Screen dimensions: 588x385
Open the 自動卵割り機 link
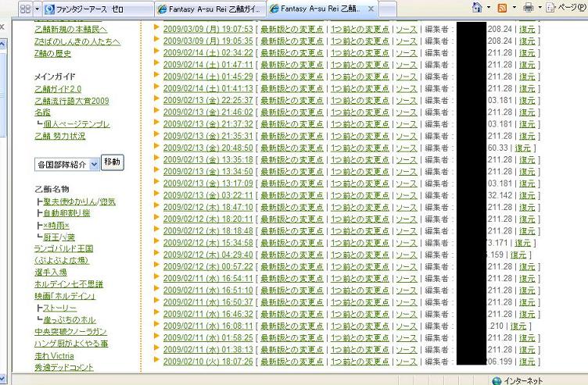pos(66,213)
